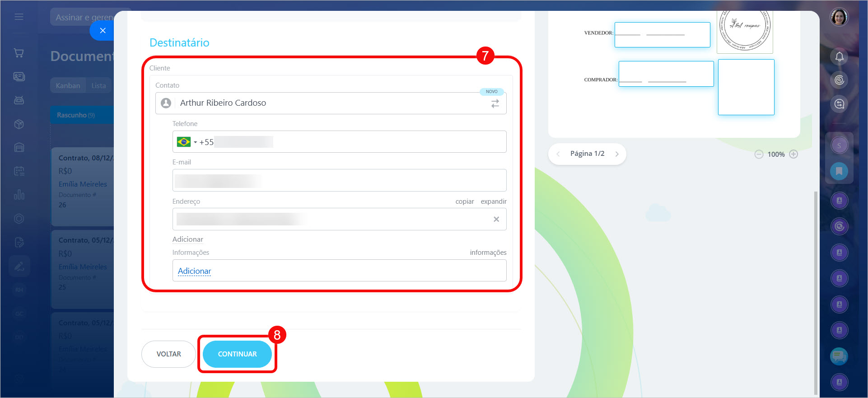Click the Endereço input field
The width and height of the screenshot is (868, 398).
pos(339,219)
